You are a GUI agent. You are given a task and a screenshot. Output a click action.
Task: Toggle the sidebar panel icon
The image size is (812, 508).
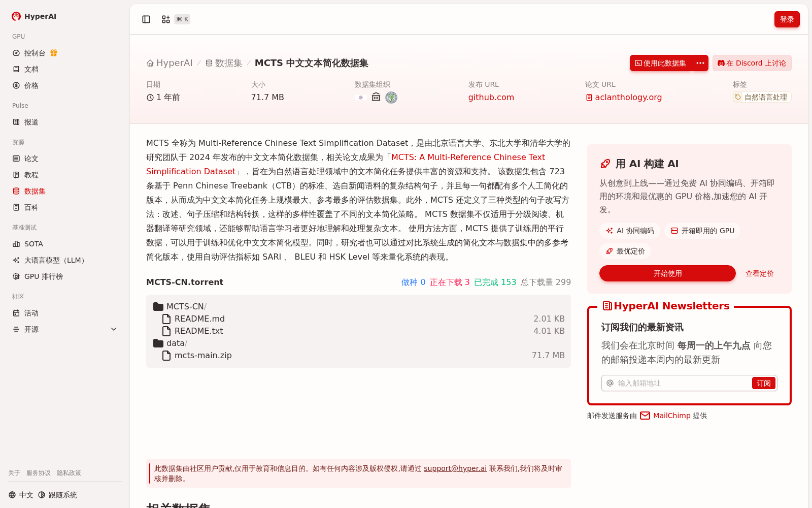[x=146, y=19]
